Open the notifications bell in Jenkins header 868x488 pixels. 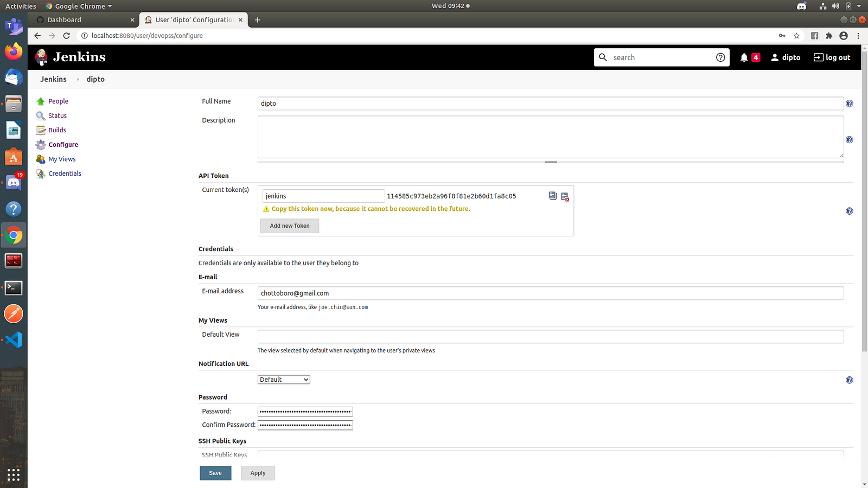744,57
